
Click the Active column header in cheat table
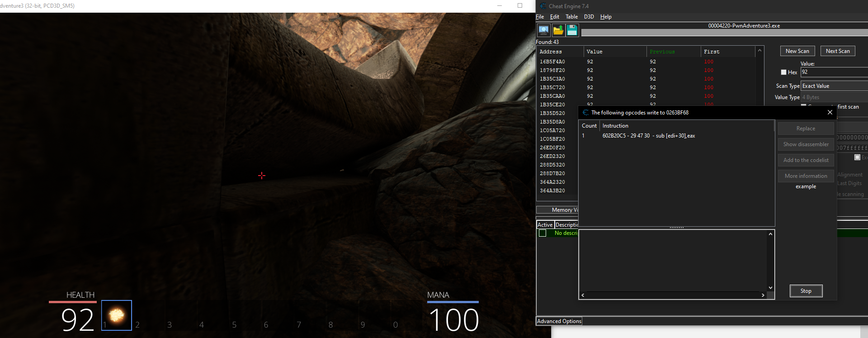[x=545, y=225]
